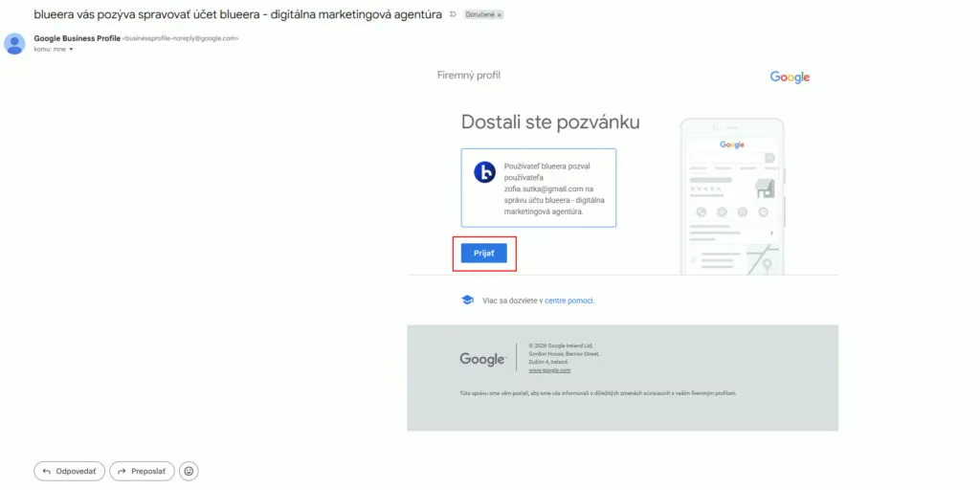Click the 'Firemný profil' header text
Screen dimensions: 980x490
(x=469, y=76)
